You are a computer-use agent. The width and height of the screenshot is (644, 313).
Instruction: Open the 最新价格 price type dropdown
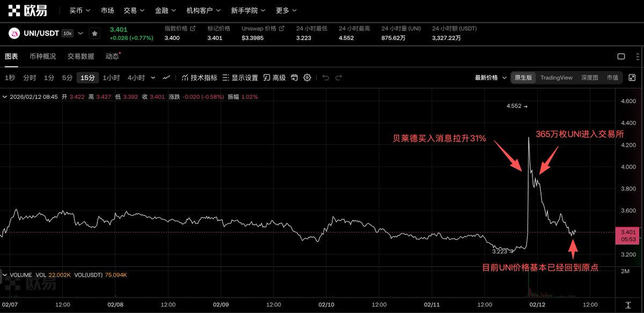click(491, 78)
